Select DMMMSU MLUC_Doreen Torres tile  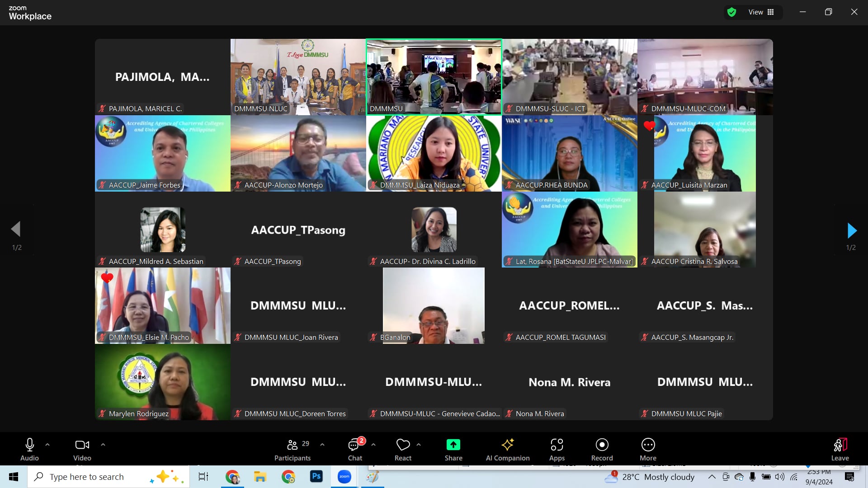pos(298,382)
